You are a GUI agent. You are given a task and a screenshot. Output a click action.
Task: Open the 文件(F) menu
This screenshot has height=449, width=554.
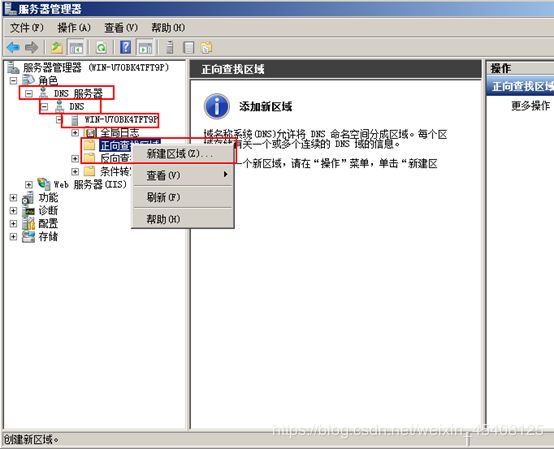(27, 28)
